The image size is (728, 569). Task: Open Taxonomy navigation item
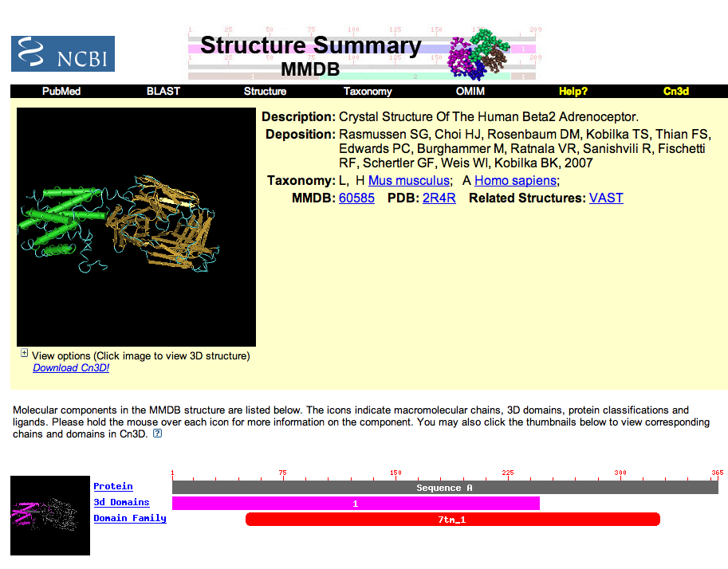(x=368, y=92)
